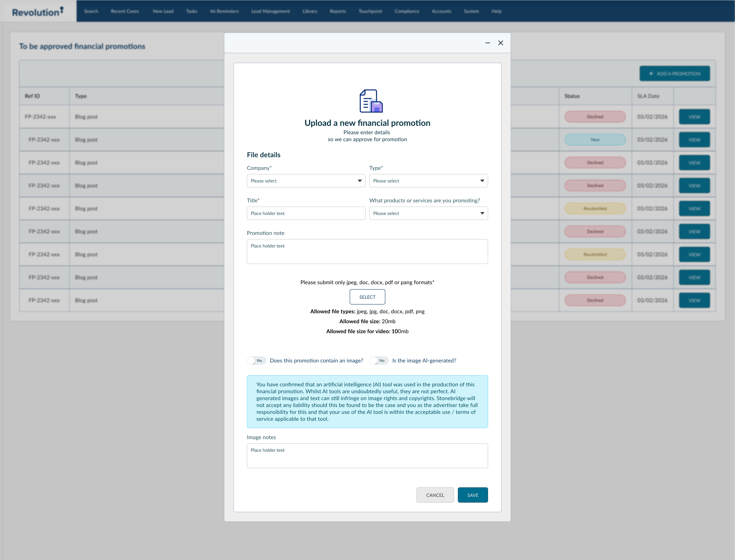
Task: Toggle 'Is the image AI-generated?' to Yes
Action: [379, 360]
